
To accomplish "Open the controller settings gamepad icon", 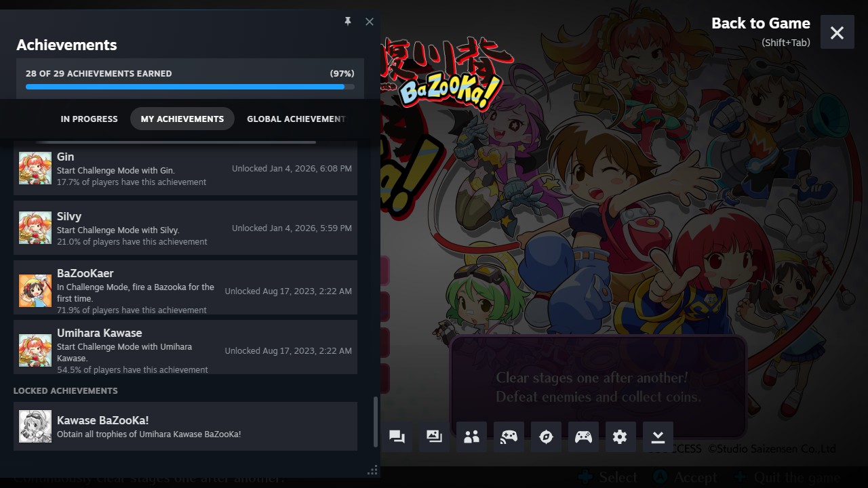I will coord(583,436).
